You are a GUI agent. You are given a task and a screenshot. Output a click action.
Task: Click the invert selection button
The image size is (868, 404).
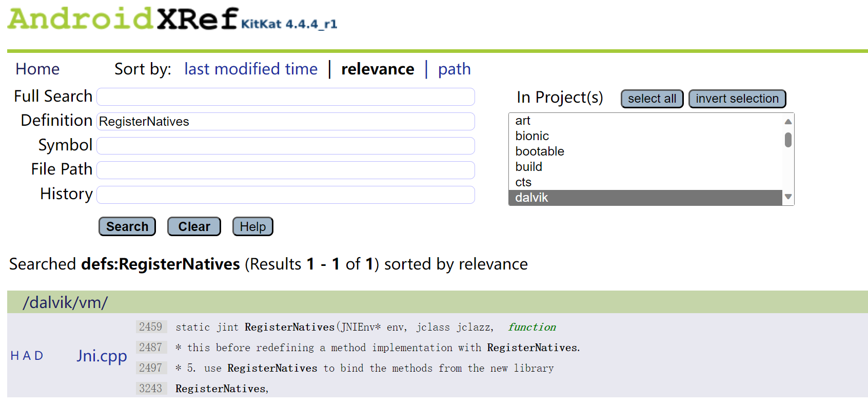click(737, 99)
